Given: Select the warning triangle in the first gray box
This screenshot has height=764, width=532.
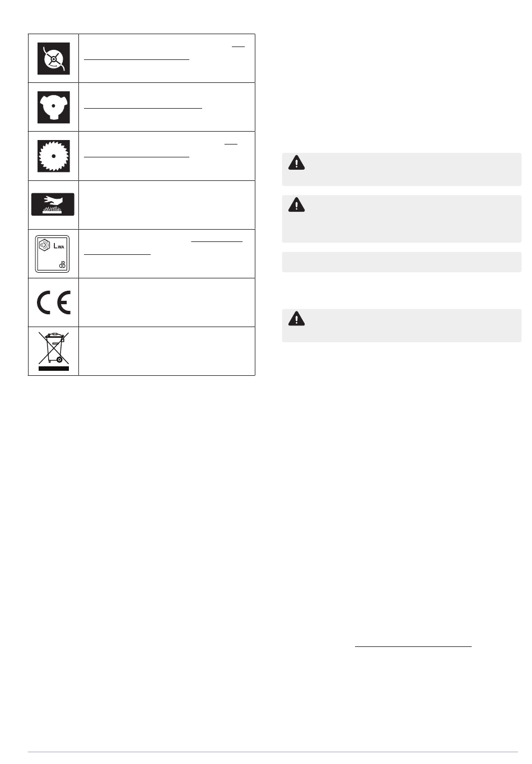Looking at the screenshot, I should pyautogui.click(x=296, y=162).
